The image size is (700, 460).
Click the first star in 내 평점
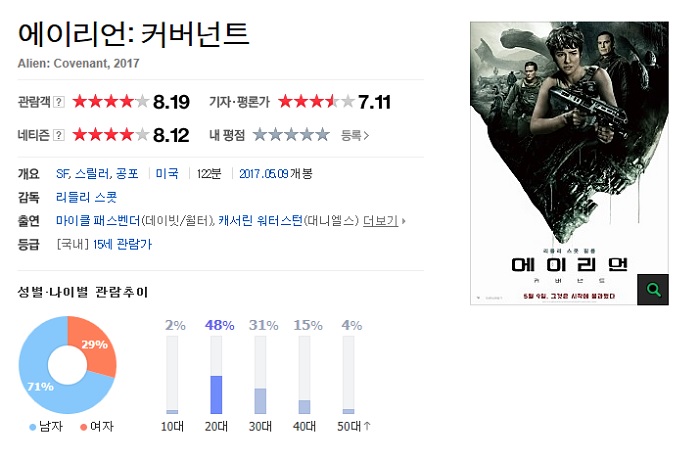tap(260, 134)
